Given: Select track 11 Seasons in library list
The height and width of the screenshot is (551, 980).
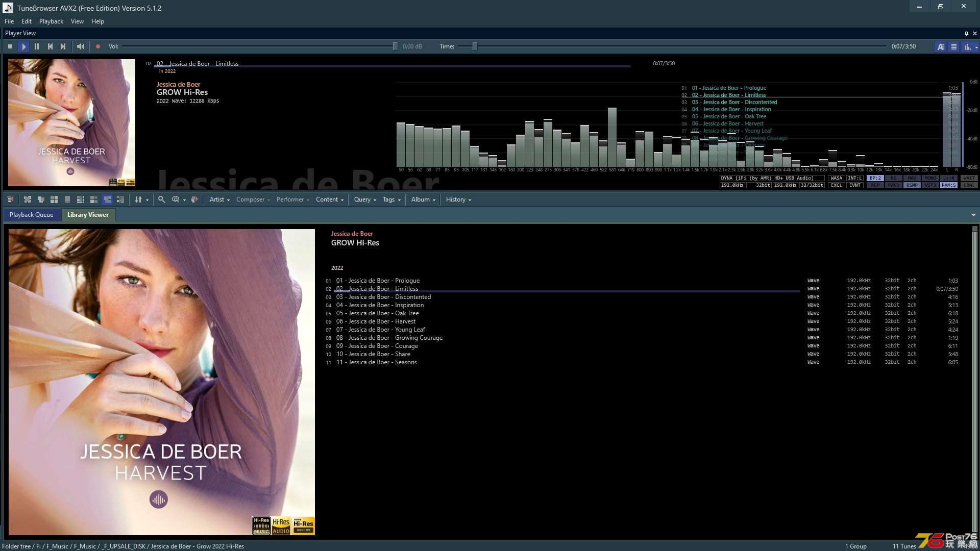Looking at the screenshot, I should (642, 362).
